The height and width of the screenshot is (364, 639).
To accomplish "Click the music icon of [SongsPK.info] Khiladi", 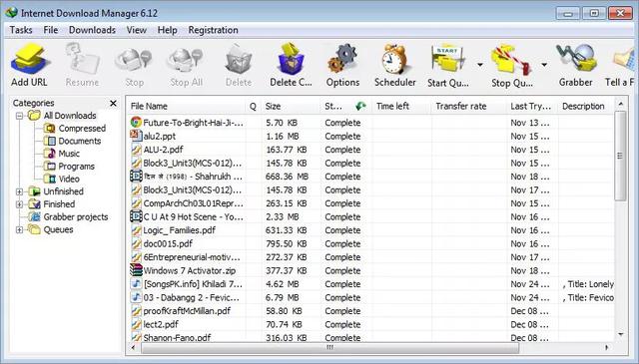I will pos(136,284).
